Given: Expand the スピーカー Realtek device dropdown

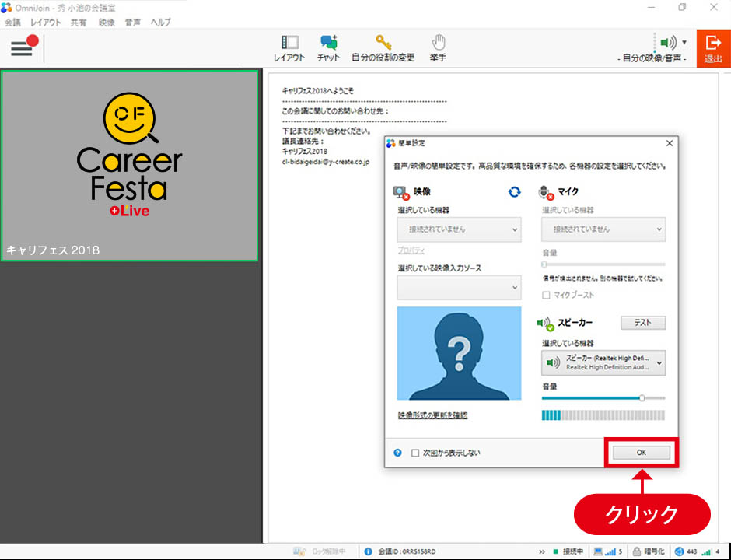Looking at the screenshot, I should coord(603,362).
